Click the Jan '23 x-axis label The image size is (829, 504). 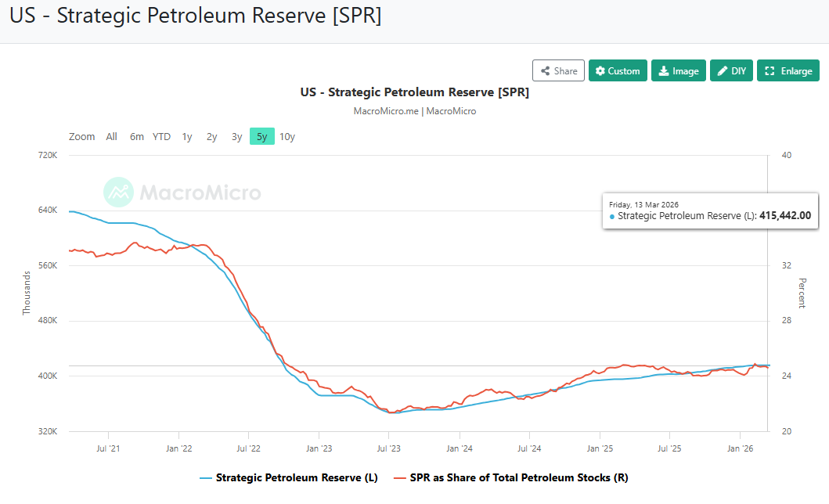tap(319, 448)
